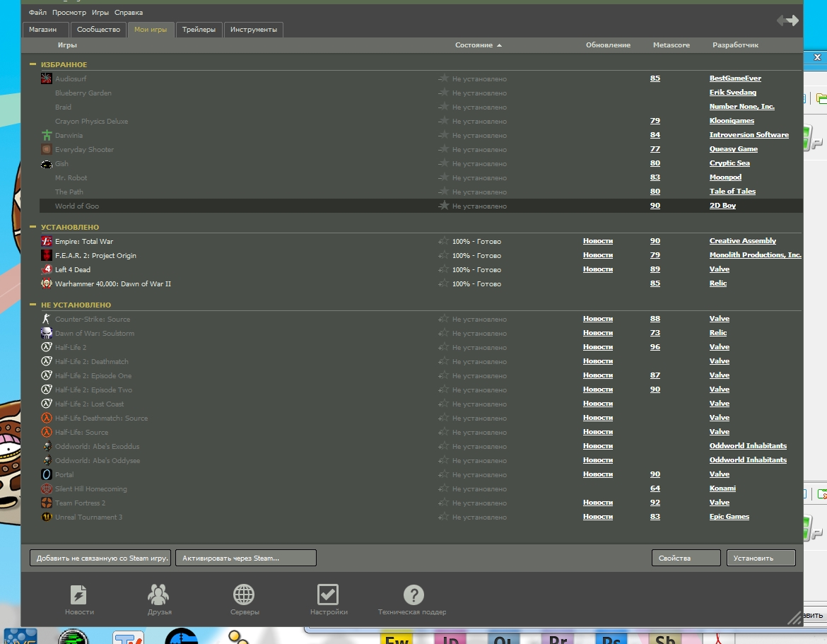This screenshot has height=644, width=827.
Task: Click the F.E.A.R. 2 game icon
Action: (x=47, y=255)
